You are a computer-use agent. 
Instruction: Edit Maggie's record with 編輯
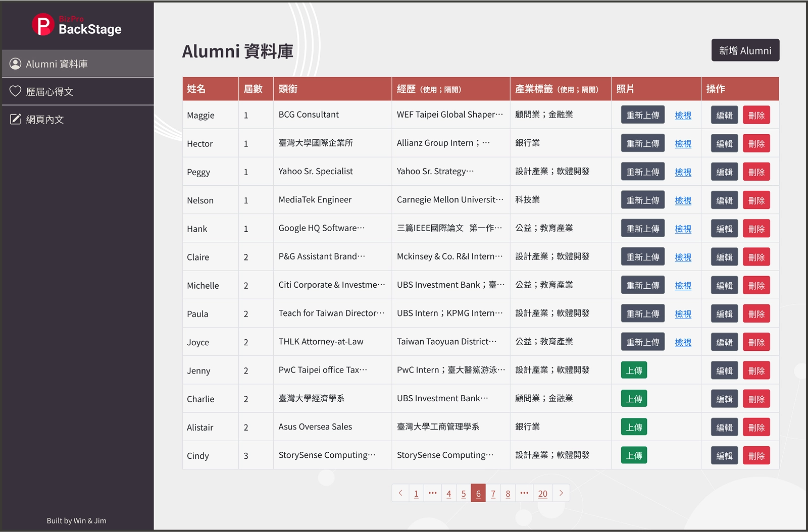pos(725,115)
